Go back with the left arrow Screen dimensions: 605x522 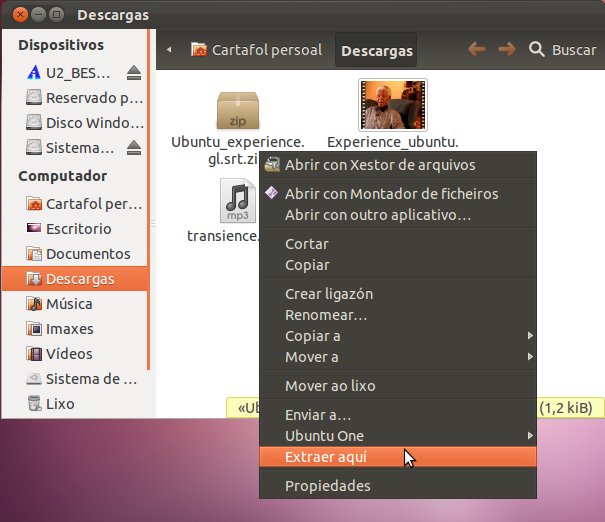point(477,49)
